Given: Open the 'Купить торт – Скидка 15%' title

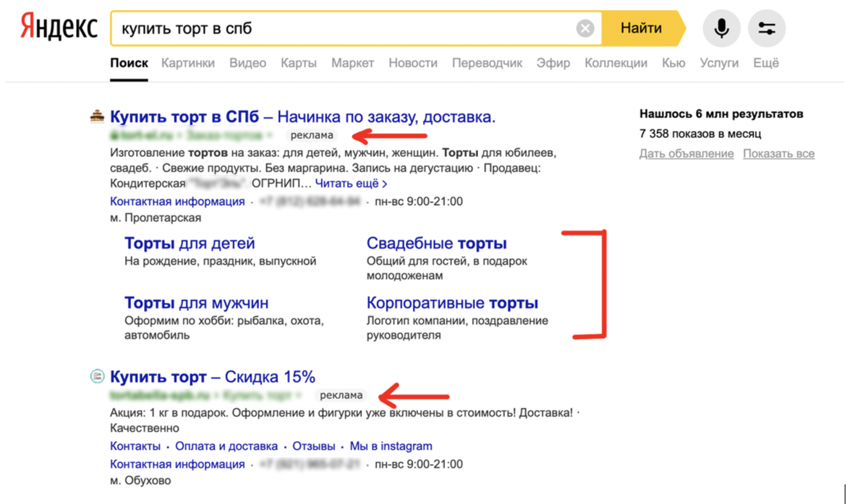Looking at the screenshot, I should 213,377.
